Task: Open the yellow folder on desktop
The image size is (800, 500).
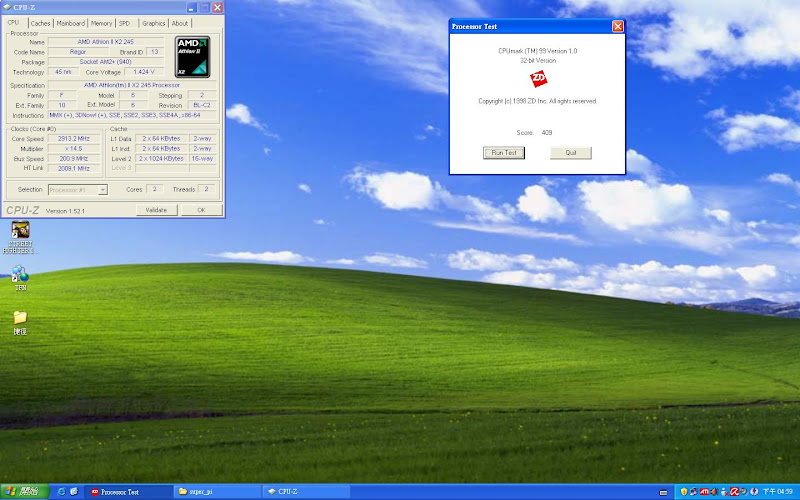Action: click(20, 318)
